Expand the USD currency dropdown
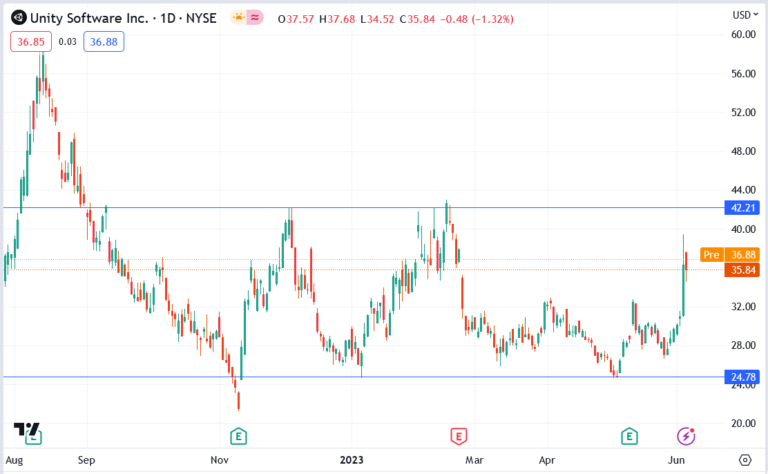 tap(741, 15)
